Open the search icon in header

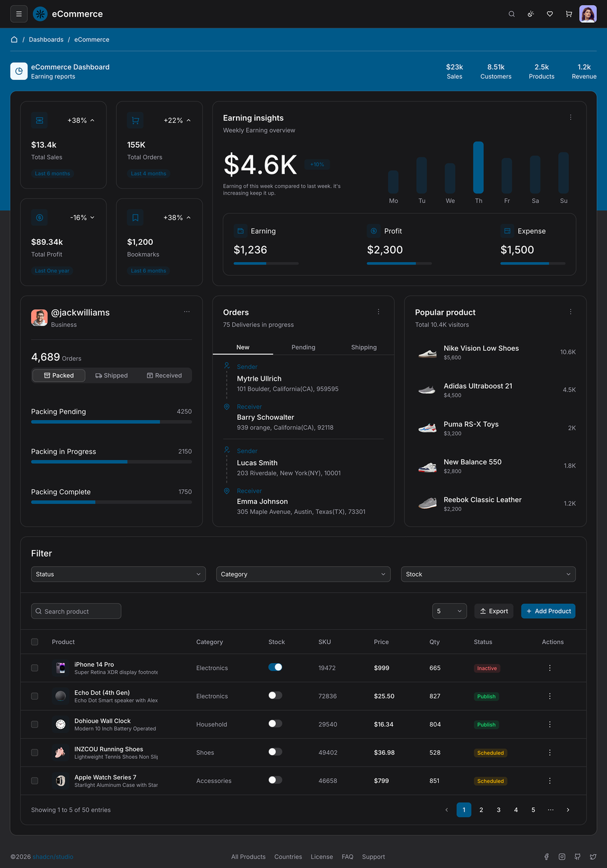512,14
